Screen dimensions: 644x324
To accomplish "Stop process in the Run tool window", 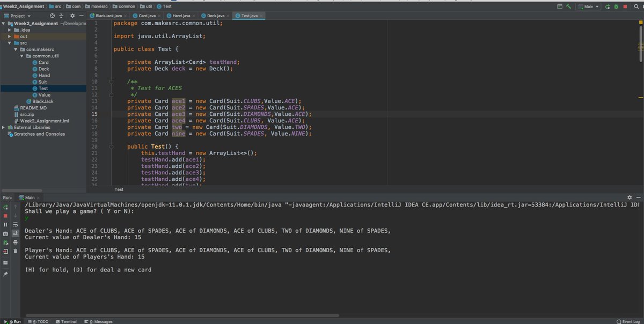I will click(x=5, y=216).
